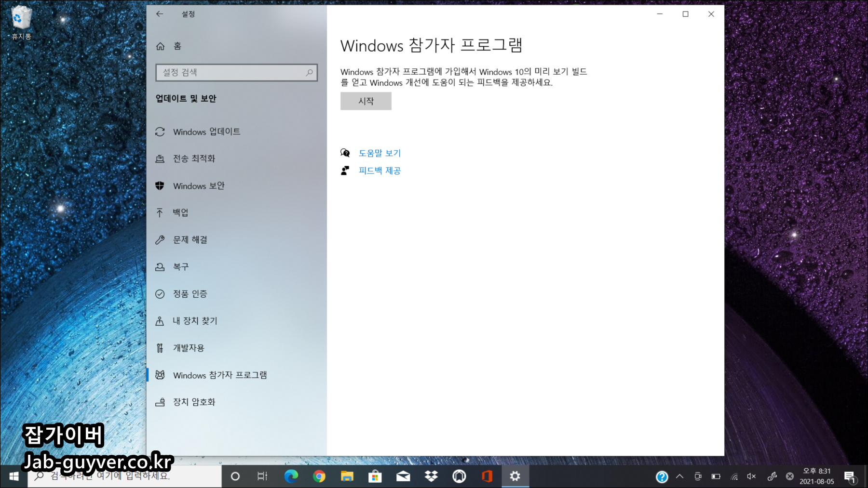Click the Windows Update refresh icon
868x488 pixels.
coord(160,132)
